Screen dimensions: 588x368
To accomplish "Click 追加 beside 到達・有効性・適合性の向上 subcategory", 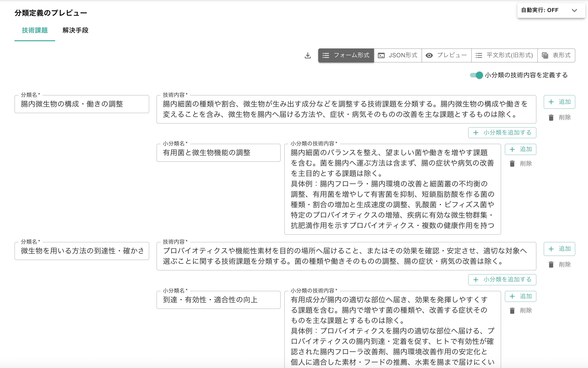I will (520, 296).
